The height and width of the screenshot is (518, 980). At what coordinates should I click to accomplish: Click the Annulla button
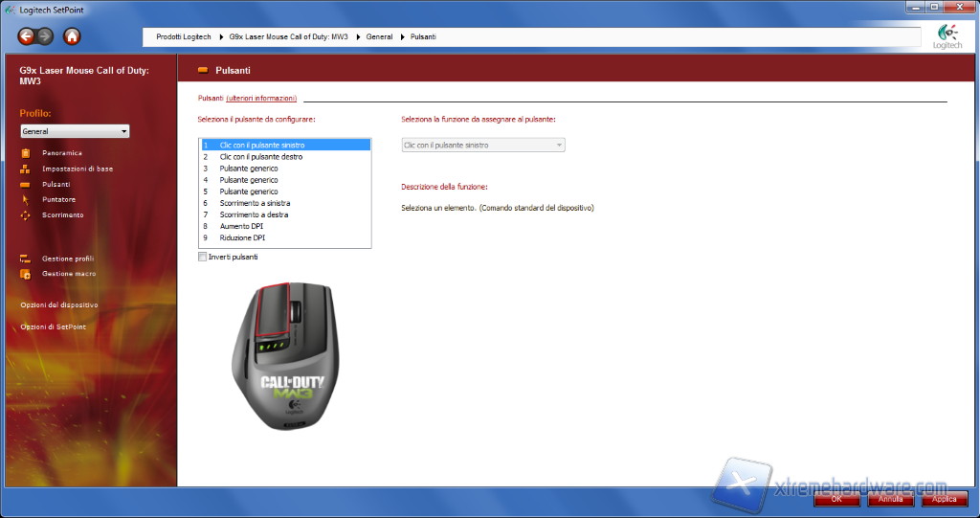[x=890, y=499]
